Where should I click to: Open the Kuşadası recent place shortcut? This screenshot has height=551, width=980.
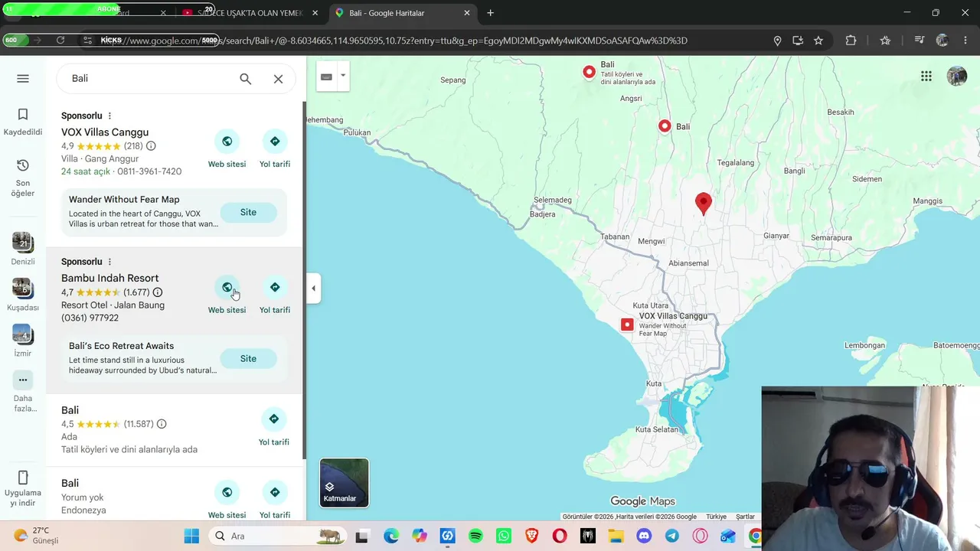pyautogui.click(x=23, y=295)
